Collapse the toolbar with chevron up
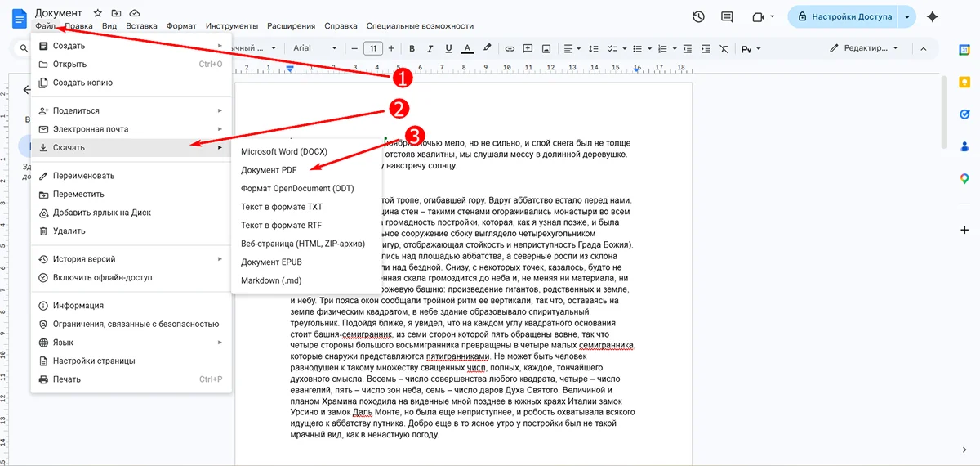 (924, 48)
